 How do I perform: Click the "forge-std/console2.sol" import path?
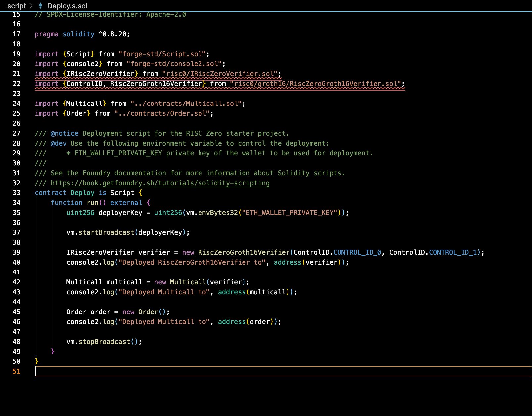pyautogui.click(x=174, y=64)
